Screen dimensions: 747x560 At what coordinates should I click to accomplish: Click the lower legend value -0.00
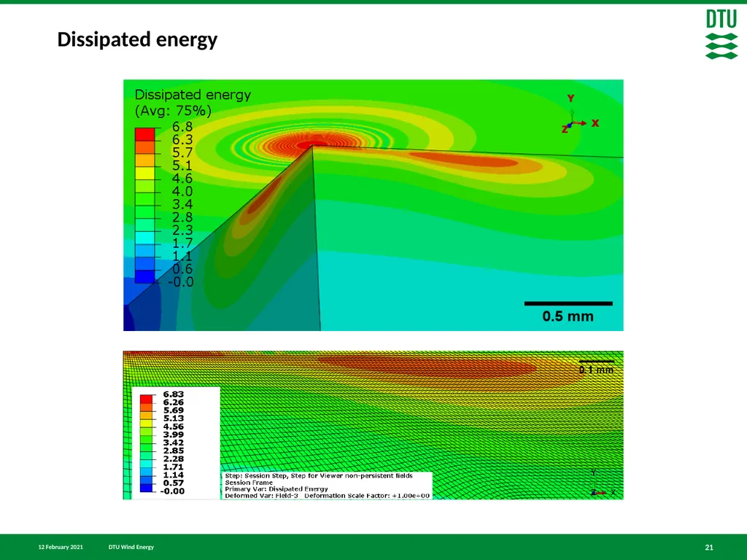pyautogui.click(x=171, y=491)
